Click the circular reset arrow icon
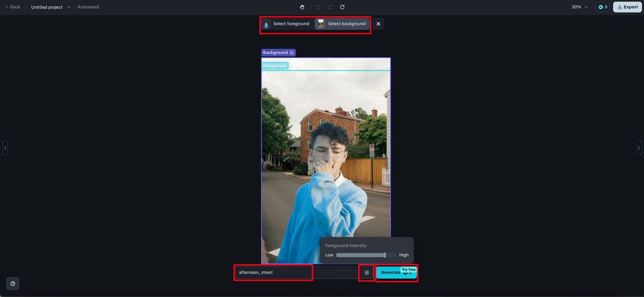This screenshot has width=644, height=297. point(342,7)
